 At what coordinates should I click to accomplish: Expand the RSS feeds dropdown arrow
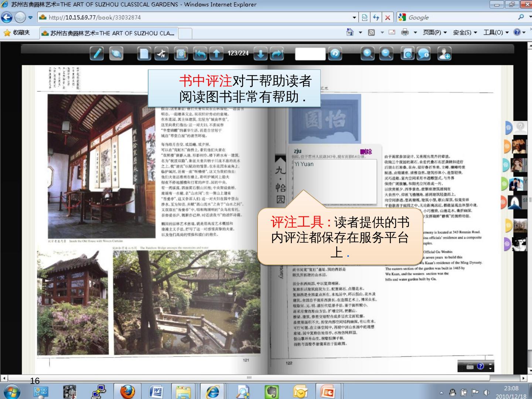[382, 33]
